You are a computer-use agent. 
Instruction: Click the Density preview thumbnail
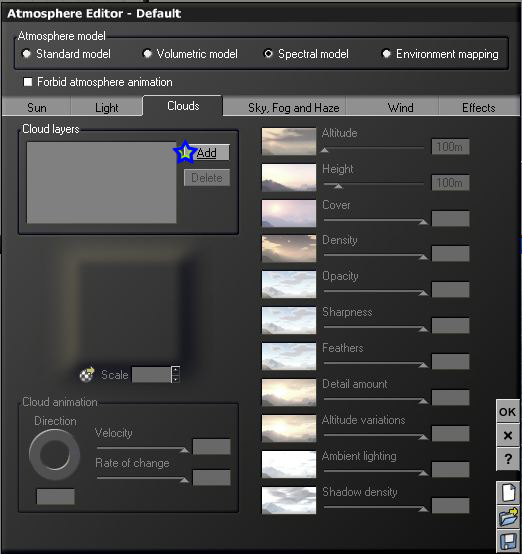click(x=289, y=248)
